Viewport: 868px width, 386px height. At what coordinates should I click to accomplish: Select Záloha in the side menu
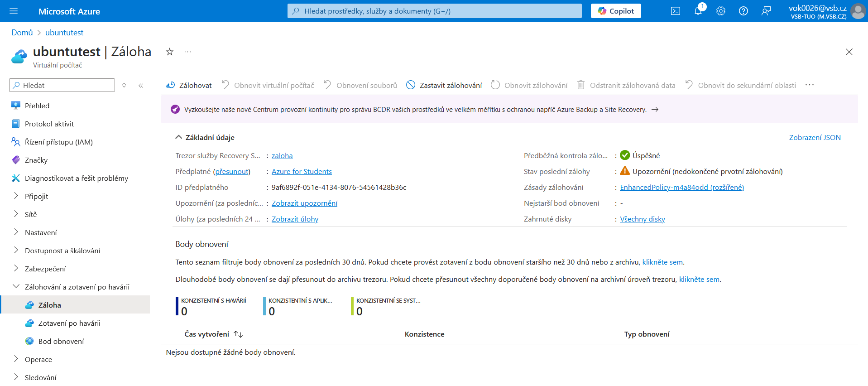coord(75,305)
